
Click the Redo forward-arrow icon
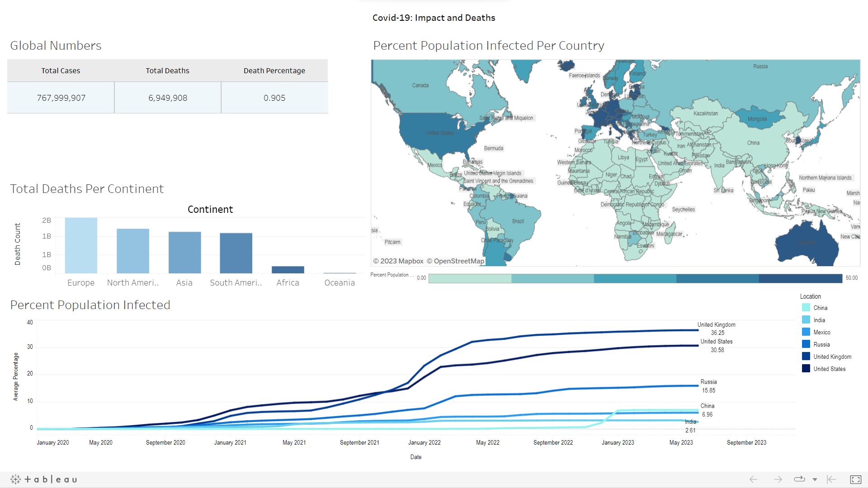tap(778, 479)
